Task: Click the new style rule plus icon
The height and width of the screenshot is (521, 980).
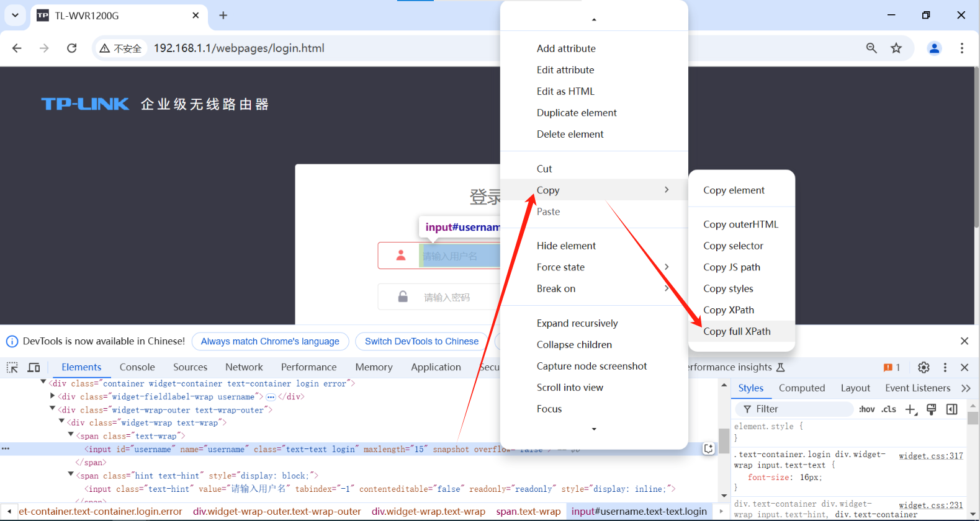Action: click(x=910, y=409)
